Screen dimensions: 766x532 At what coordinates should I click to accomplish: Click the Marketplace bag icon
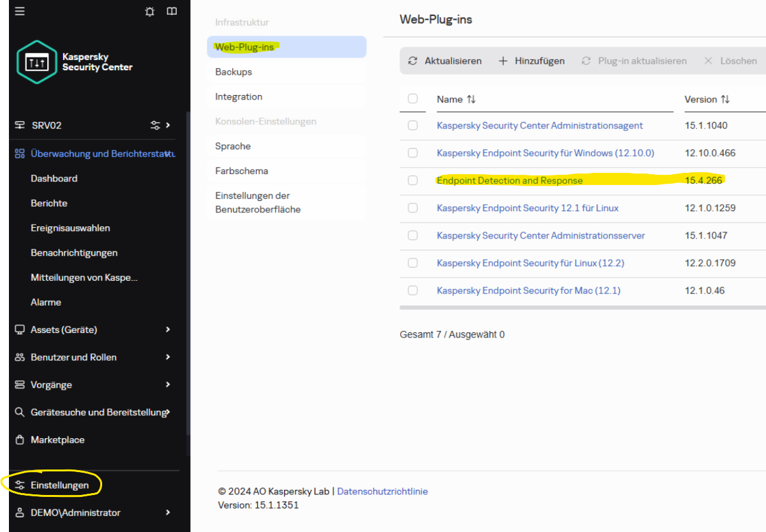pos(20,440)
